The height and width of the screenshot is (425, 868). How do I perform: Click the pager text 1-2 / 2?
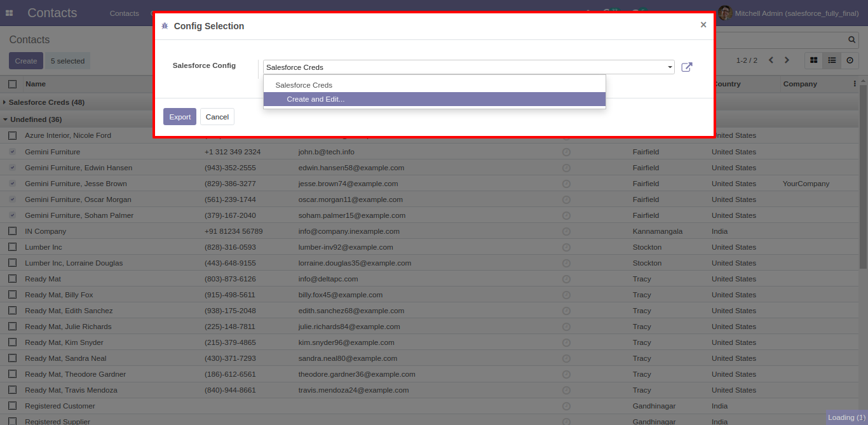click(x=747, y=60)
